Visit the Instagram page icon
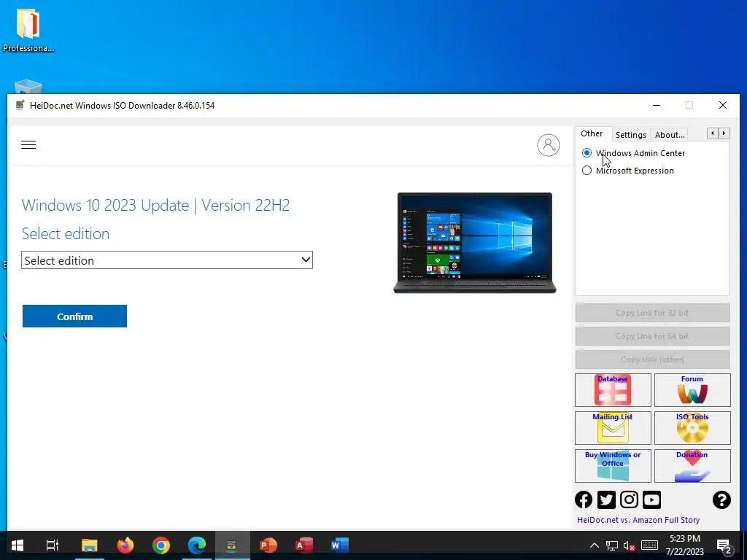This screenshot has width=747, height=560. 629,499
